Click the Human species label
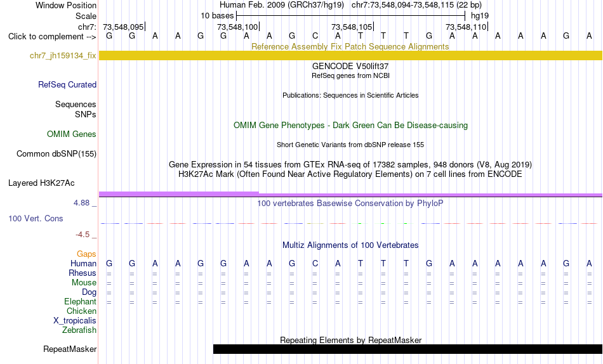 point(83,264)
